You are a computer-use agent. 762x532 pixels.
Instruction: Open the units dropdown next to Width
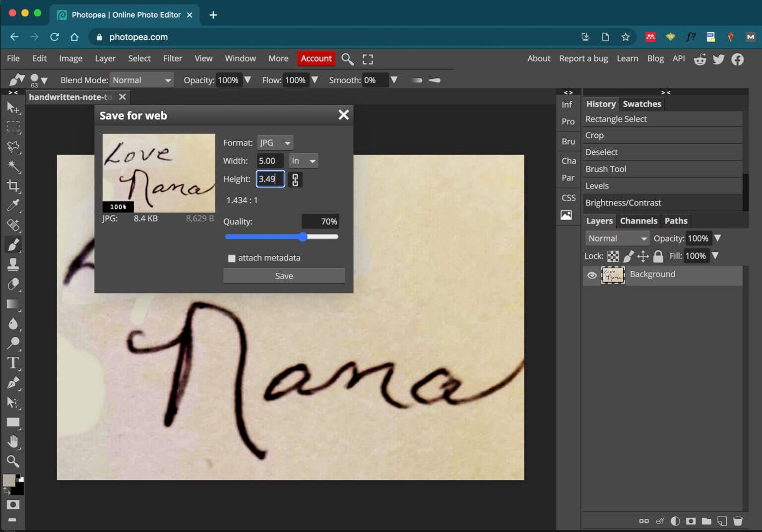303,161
